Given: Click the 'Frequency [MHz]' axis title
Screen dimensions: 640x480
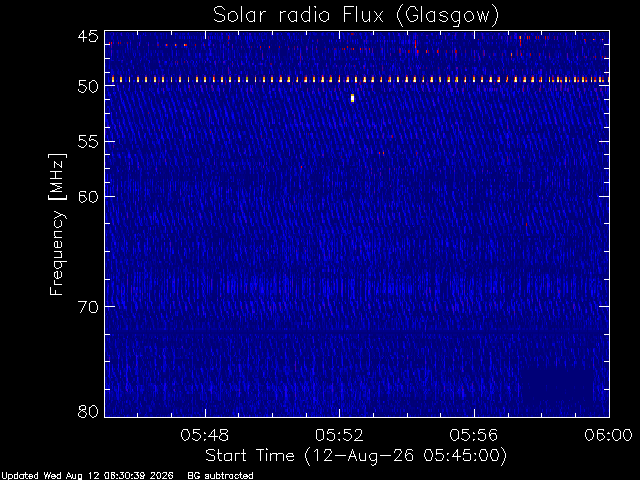Looking at the screenshot, I should [x=57, y=224].
